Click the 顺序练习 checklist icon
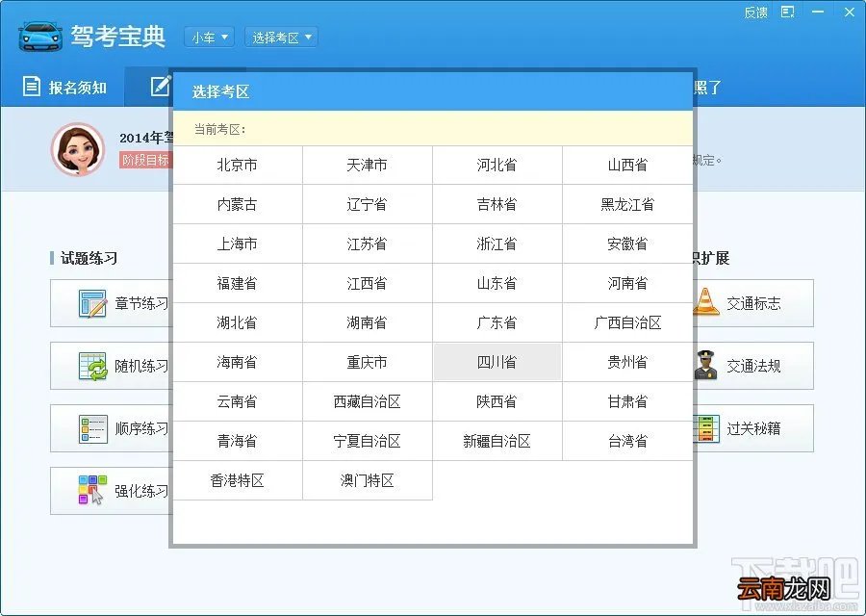 pos(92,428)
